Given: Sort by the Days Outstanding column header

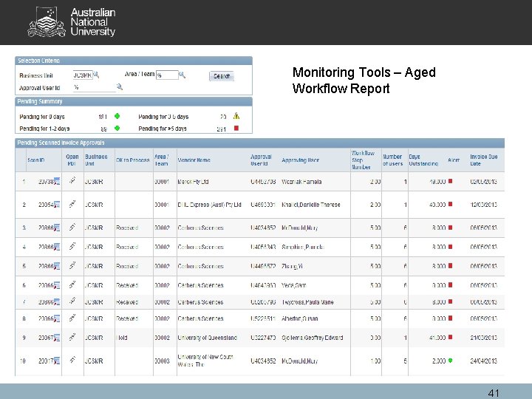Looking at the screenshot, I should coord(423,160).
